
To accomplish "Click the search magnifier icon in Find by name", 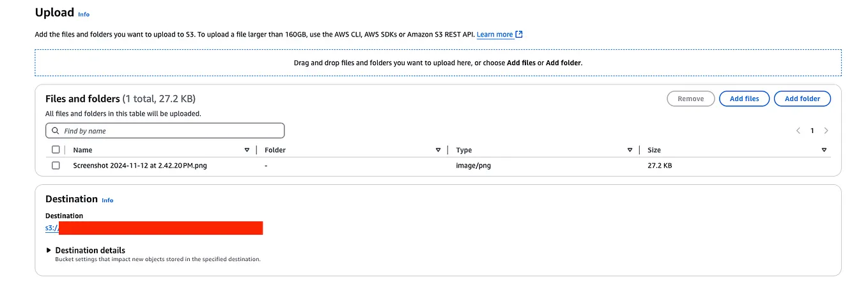I will point(56,131).
